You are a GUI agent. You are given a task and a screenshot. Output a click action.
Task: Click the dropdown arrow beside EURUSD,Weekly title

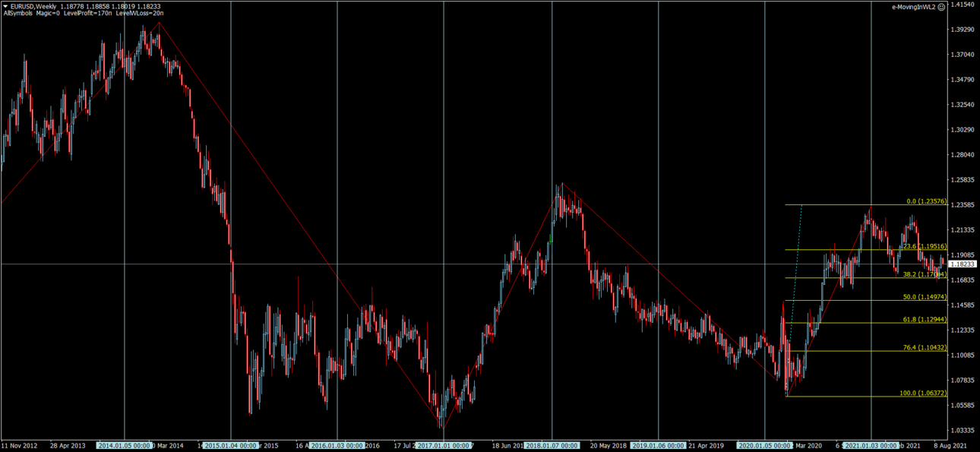click(5, 6)
